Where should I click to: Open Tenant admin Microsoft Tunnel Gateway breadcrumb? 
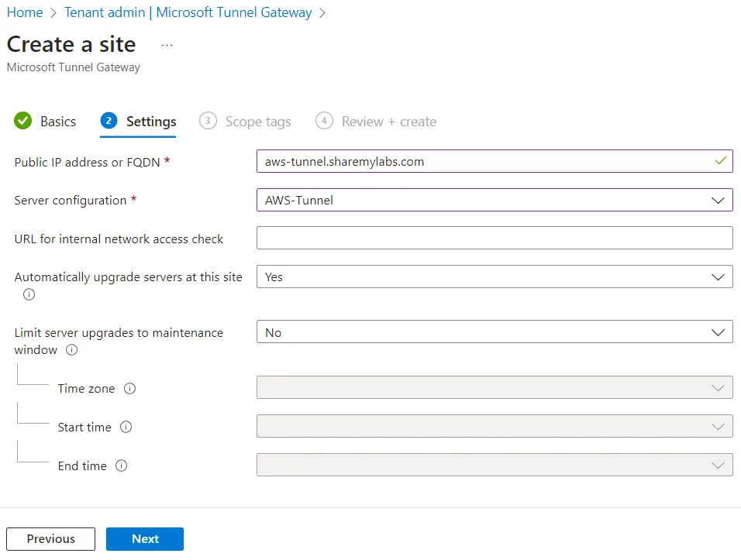click(x=188, y=12)
